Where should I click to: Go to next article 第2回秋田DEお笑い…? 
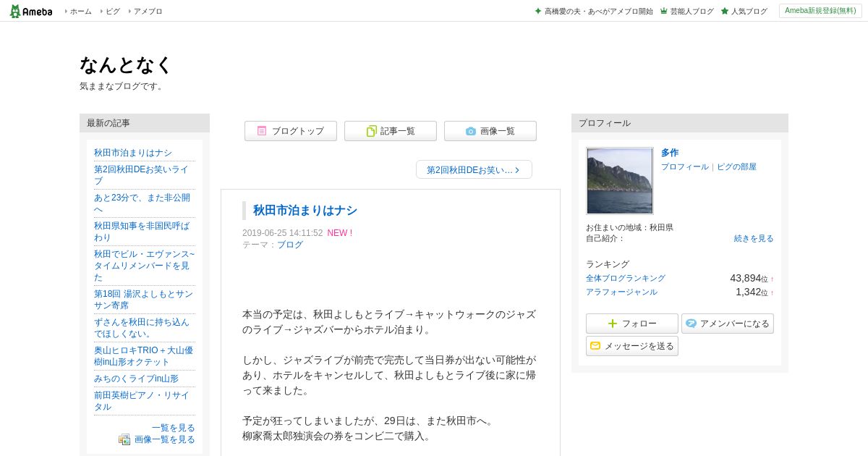click(474, 169)
